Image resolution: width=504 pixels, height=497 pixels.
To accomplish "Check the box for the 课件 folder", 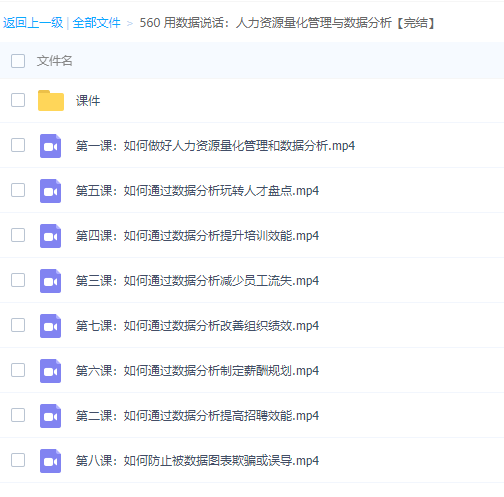I will (x=18, y=100).
